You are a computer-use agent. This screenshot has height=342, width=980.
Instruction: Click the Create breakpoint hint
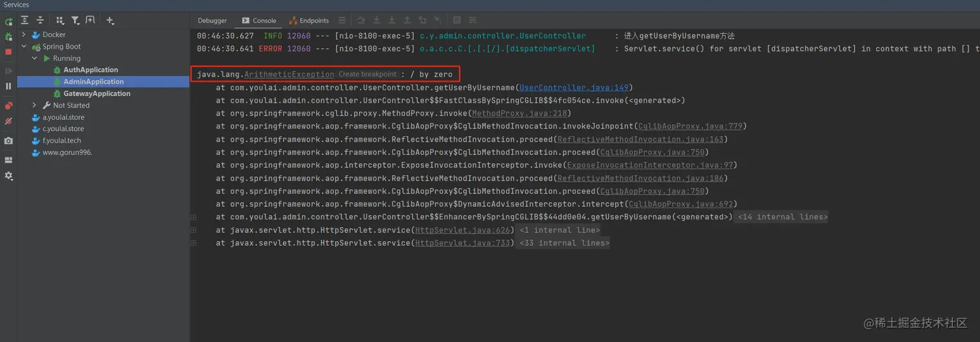click(x=367, y=75)
